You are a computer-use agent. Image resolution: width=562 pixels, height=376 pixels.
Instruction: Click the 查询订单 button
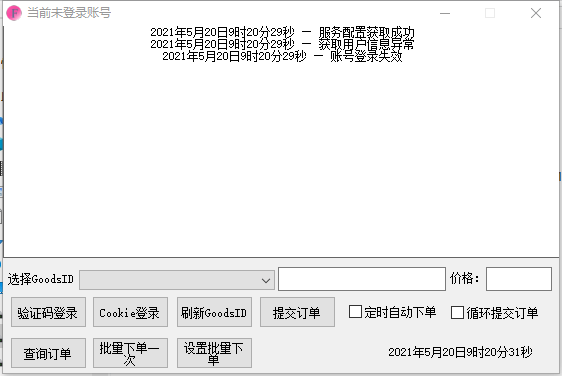(x=48, y=353)
